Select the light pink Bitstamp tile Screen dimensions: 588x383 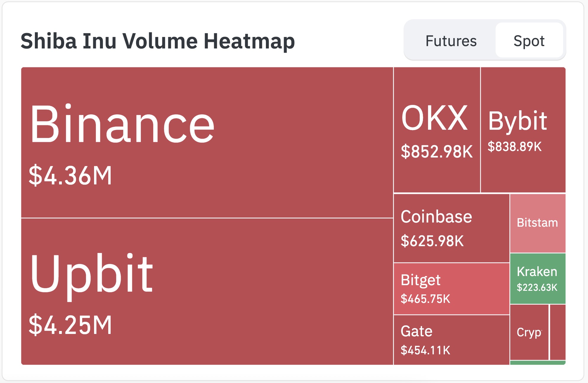[537, 223]
